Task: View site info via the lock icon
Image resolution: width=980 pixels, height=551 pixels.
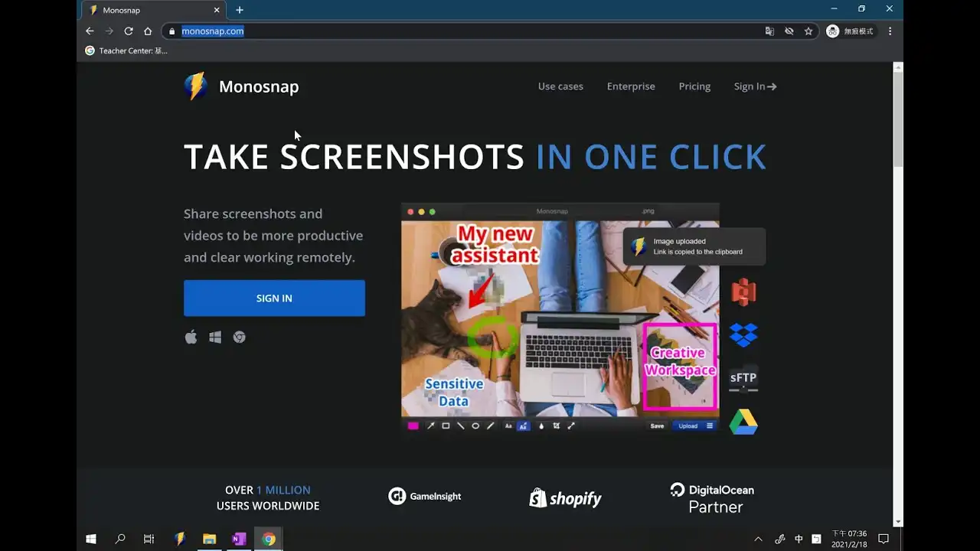Action: click(172, 31)
